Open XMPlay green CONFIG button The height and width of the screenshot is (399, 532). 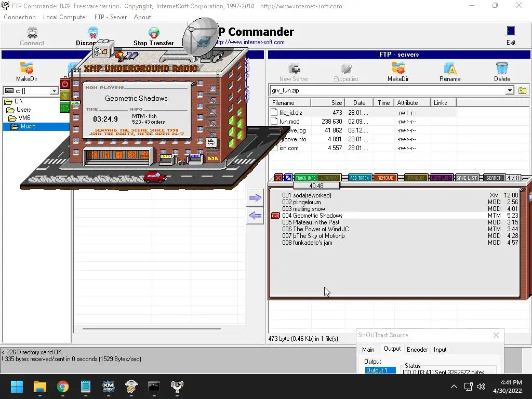click(x=64, y=108)
